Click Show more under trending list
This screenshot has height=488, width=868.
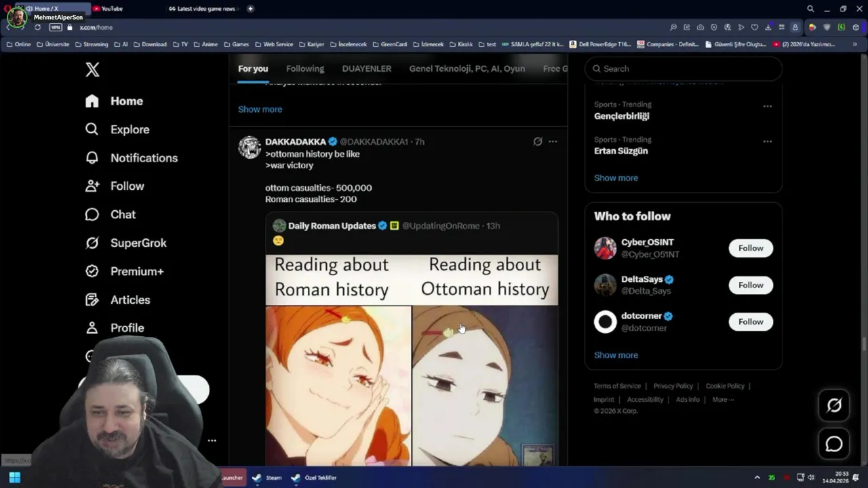[616, 178]
